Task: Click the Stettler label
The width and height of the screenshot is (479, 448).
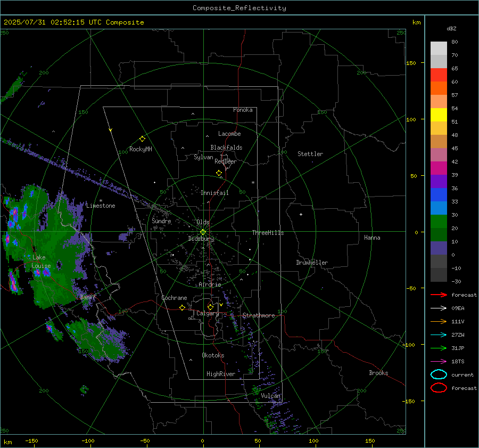Action: coord(310,154)
